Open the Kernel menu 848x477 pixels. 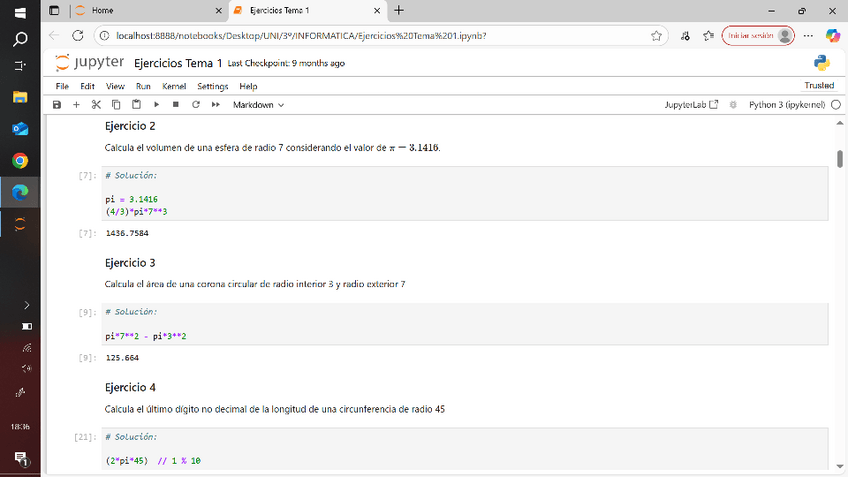174,87
